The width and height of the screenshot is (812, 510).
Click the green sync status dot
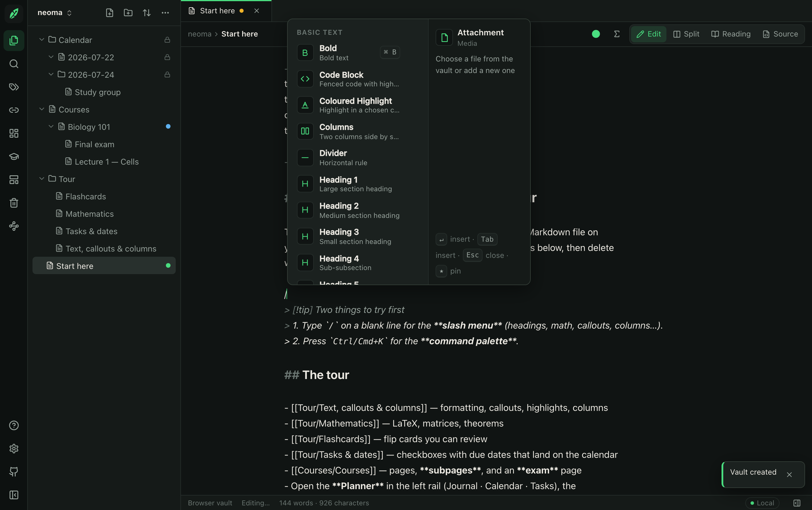tap(596, 34)
